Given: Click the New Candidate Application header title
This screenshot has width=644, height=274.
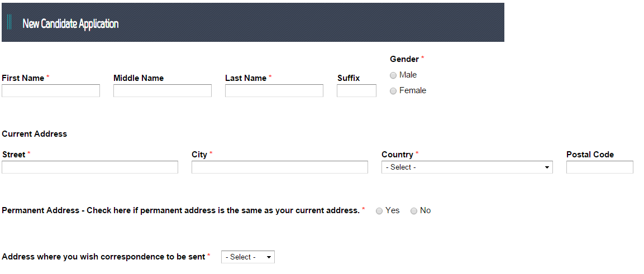Looking at the screenshot, I should pyautogui.click(x=70, y=23).
